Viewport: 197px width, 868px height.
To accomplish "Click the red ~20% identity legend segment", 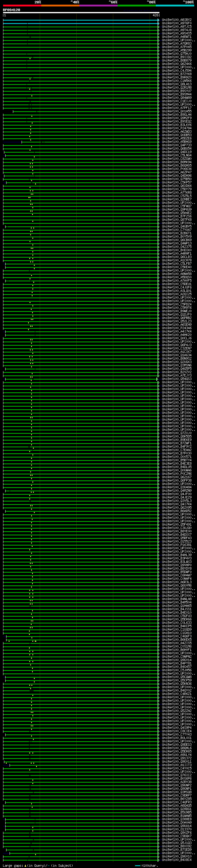I will (x=22, y=6).
